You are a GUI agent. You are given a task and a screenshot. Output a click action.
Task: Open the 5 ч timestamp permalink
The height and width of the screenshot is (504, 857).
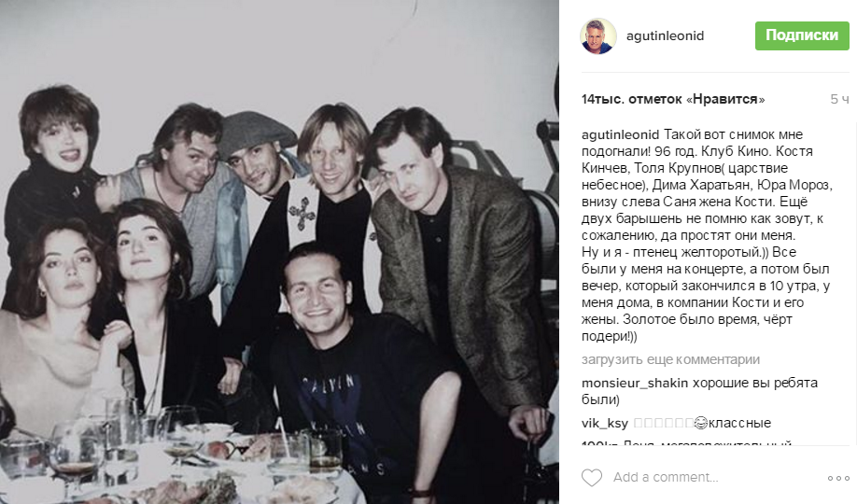839,100
